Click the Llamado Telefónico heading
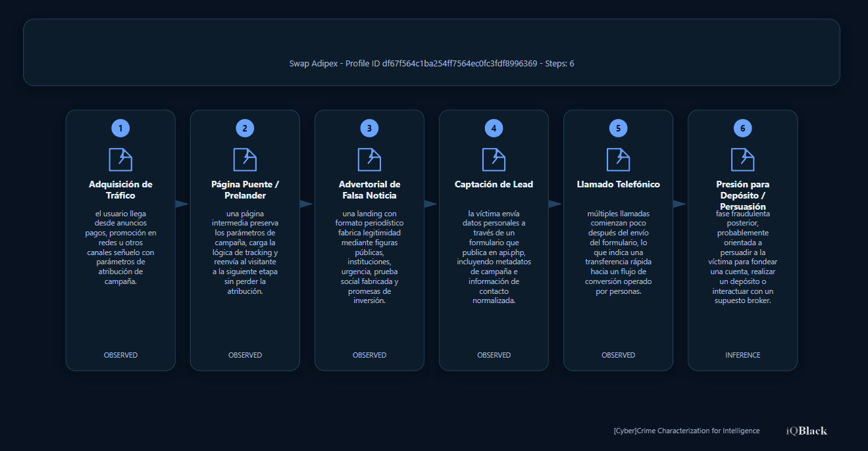 (x=618, y=185)
